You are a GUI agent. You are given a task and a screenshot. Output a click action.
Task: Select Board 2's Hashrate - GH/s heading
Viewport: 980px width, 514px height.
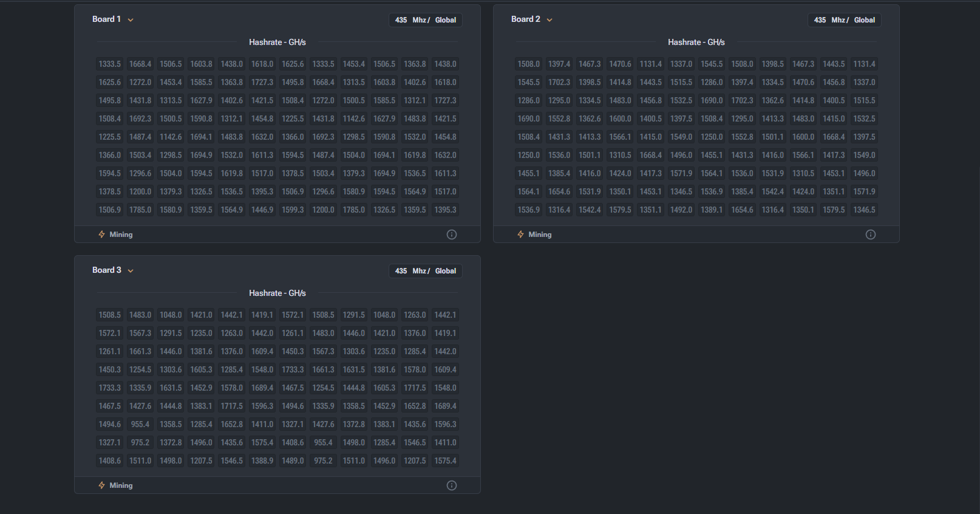point(696,43)
